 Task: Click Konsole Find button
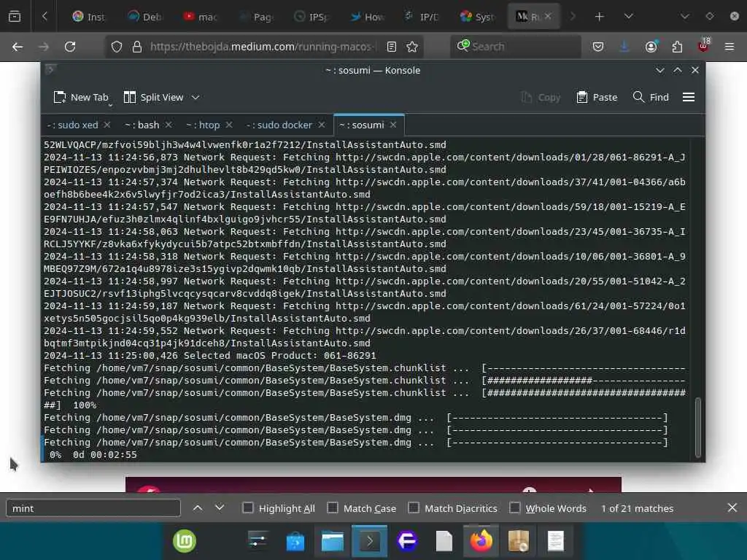651,97
